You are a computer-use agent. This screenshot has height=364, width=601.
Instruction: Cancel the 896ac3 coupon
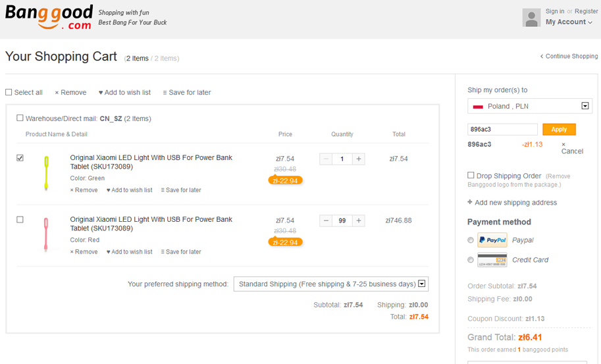click(x=572, y=148)
